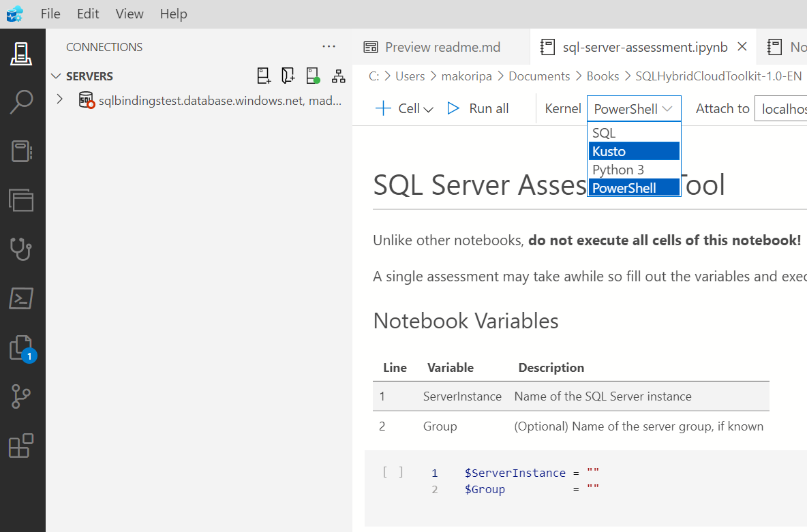Create a New Server Group
This screenshot has width=807, height=532.
[x=288, y=76]
